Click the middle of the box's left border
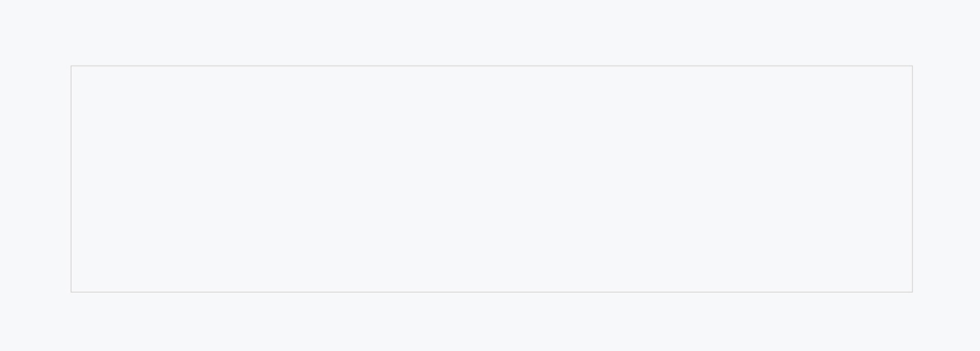980x351 pixels. coord(71,179)
